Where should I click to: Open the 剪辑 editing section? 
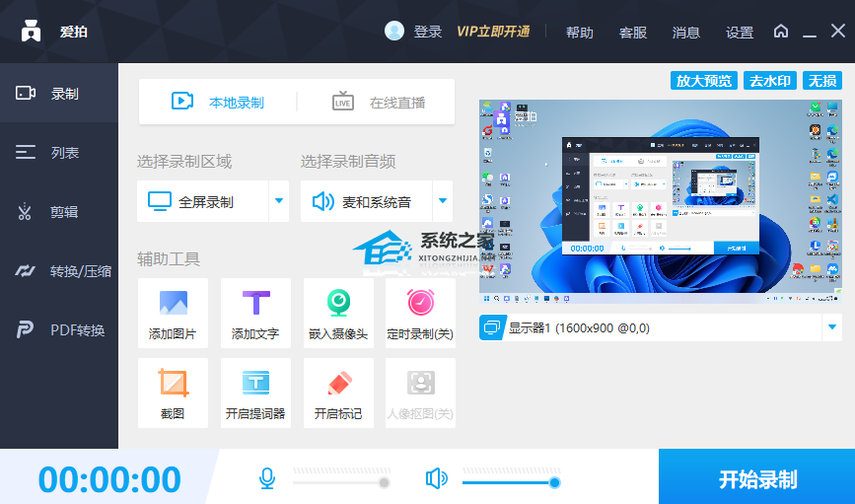click(x=59, y=211)
